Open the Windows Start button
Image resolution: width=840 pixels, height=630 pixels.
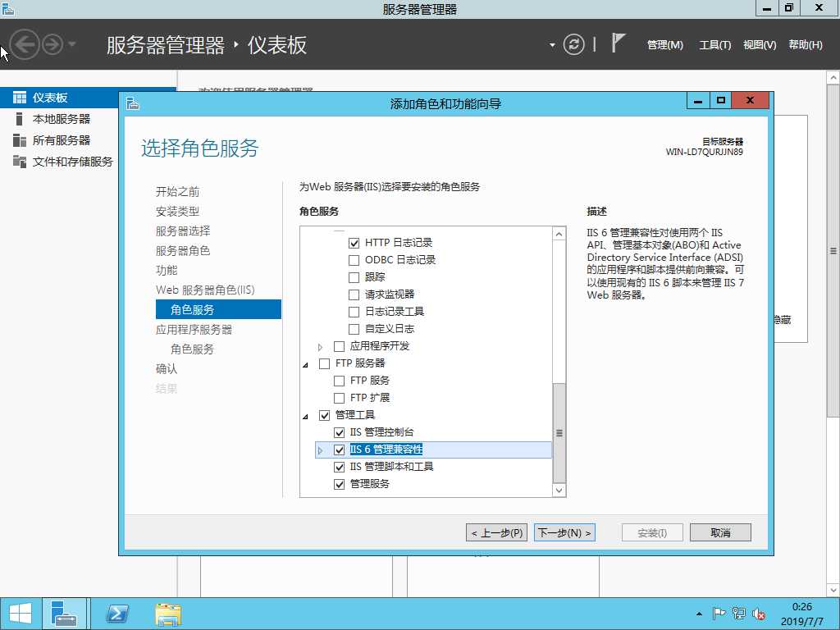(x=21, y=614)
